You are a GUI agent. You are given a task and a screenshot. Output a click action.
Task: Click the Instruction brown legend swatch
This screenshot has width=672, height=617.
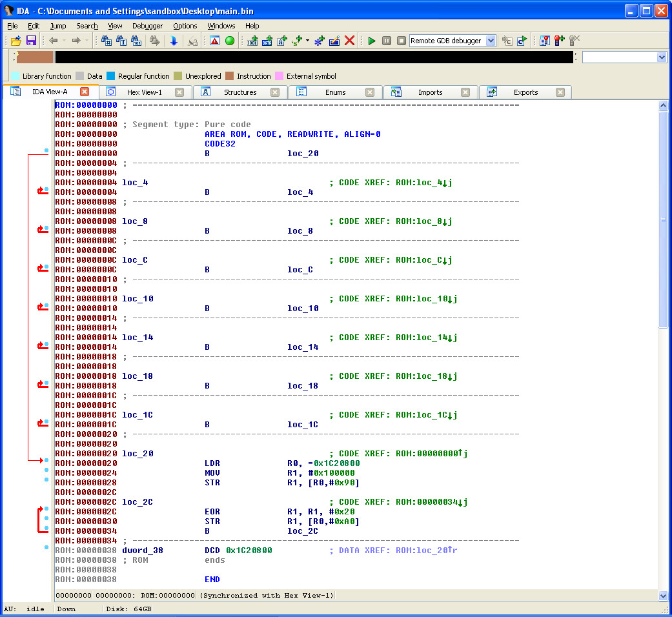click(229, 76)
